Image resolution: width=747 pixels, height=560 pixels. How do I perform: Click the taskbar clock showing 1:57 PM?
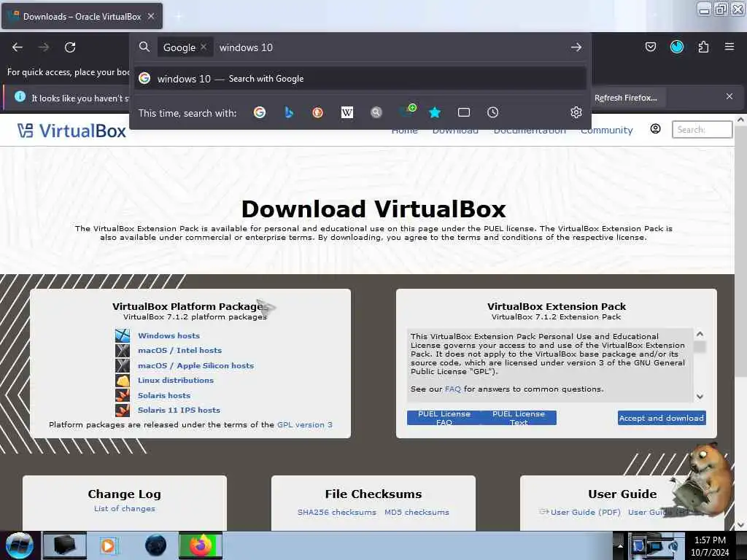point(710,546)
